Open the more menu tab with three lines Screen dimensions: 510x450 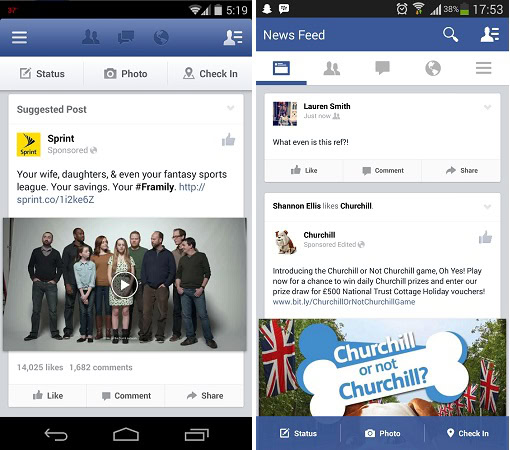click(483, 68)
